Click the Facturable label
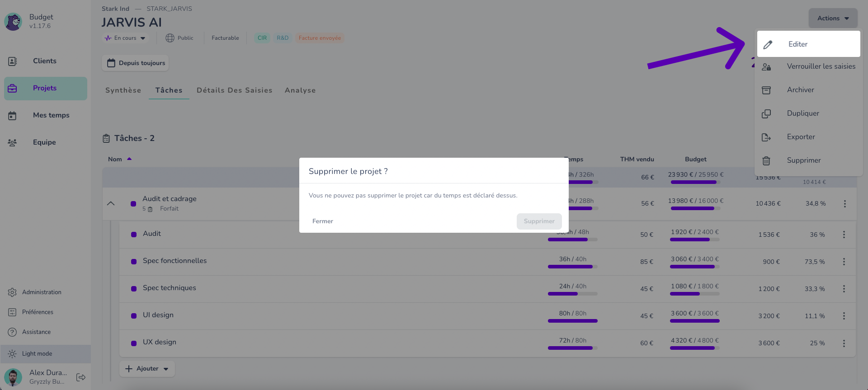 (225, 38)
